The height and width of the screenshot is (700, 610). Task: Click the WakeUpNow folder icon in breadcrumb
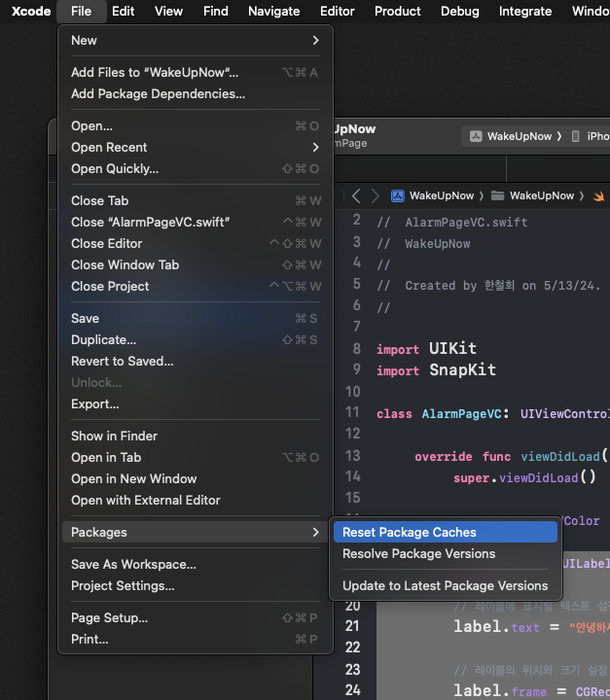tap(497, 196)
